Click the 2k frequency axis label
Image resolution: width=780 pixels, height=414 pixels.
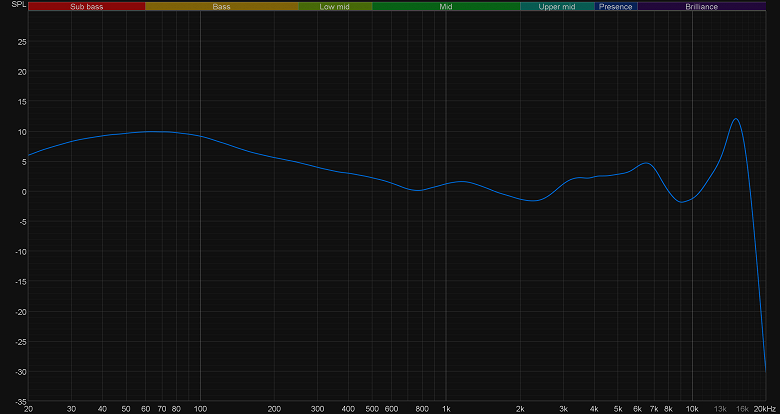pos(520,409)
